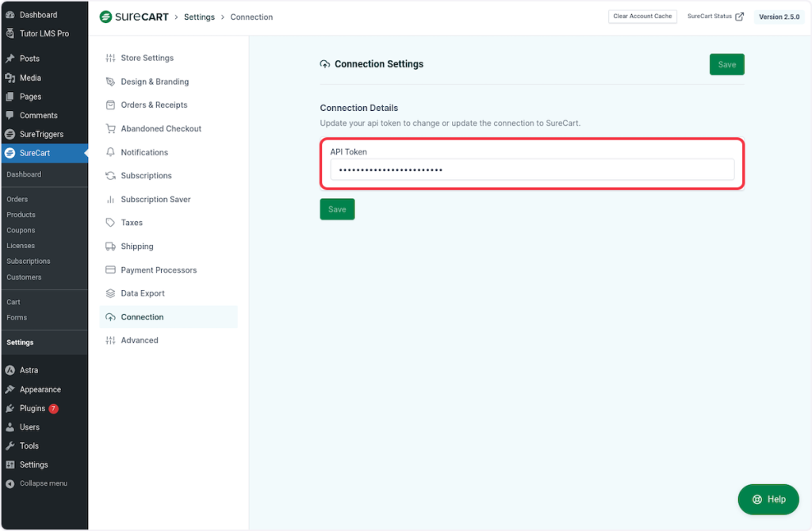
Task: Click the Data Export layers icon
Action: coord(110,293)
